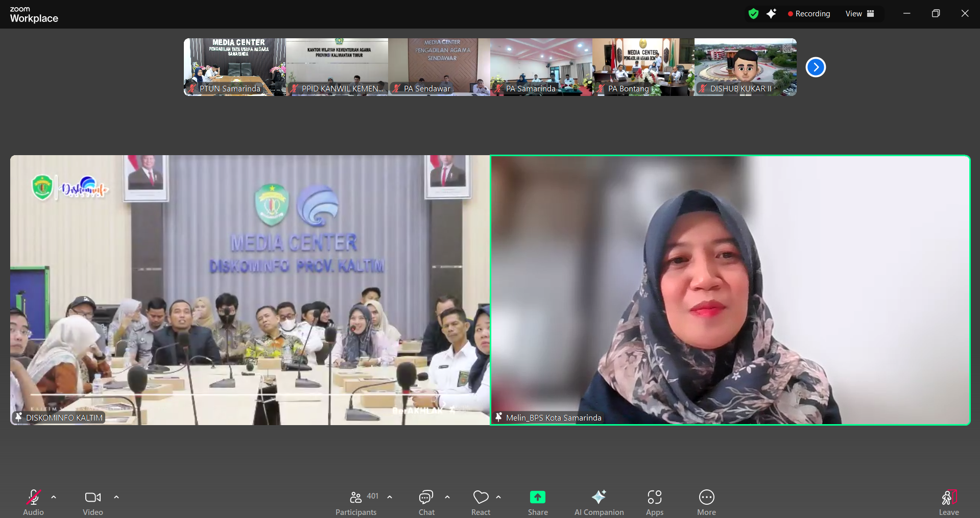This screenshot has width=980, height=518.
Task: Expand audio options caret
Action: pyautogui.click(x=54, y=497)
